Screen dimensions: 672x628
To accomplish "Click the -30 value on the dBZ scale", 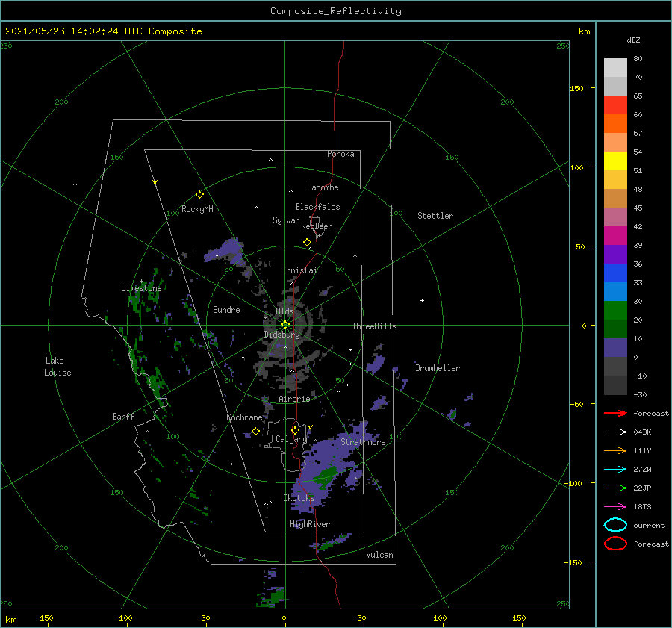I will pyautogui.click(x=641, y=394).
